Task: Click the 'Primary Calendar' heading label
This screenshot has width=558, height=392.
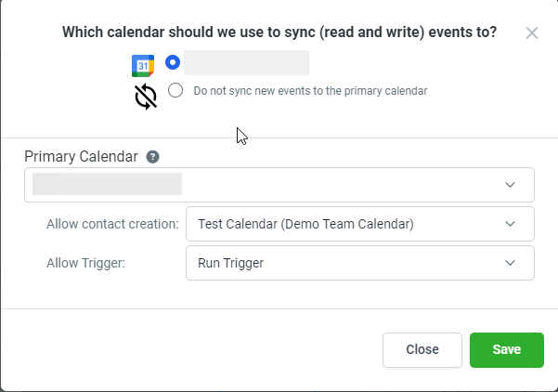Action: 81,157
